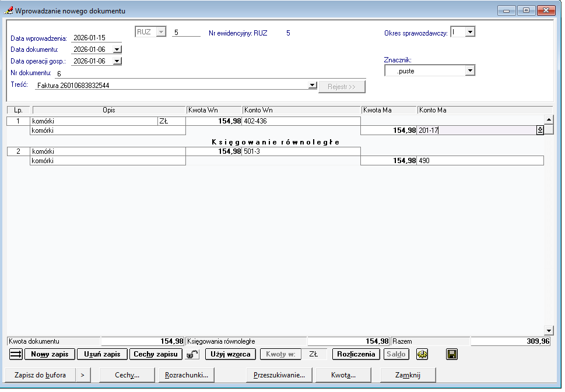Expand the Znacznik combo box
565x392 pixels.
[470, 71]
